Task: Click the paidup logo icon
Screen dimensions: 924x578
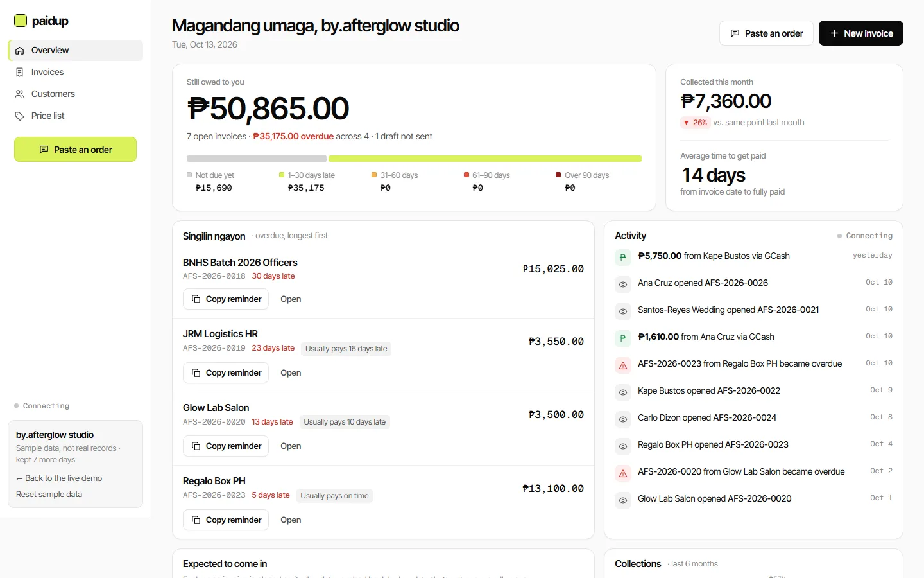Action: (21, 21)
